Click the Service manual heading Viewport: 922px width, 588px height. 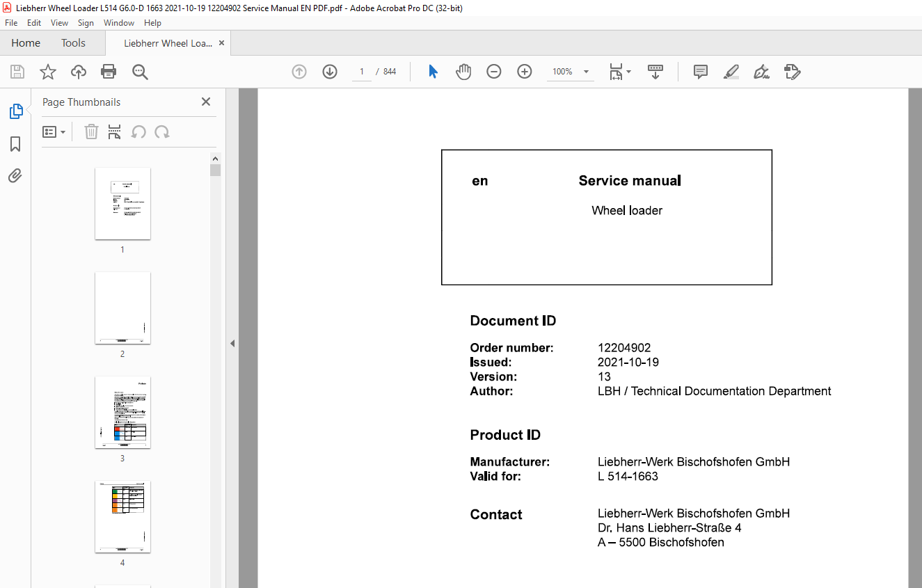point(630,181)
